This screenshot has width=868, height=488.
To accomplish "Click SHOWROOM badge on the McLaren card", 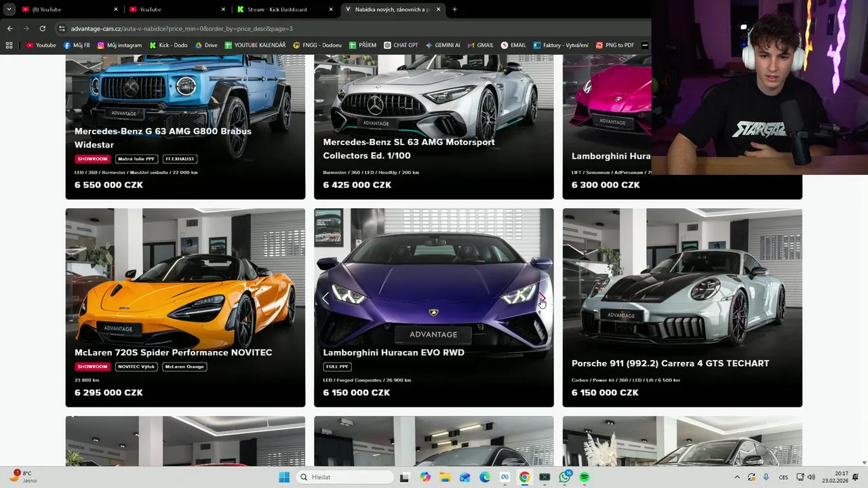I will pyautogui.click(x=92, y=367).
